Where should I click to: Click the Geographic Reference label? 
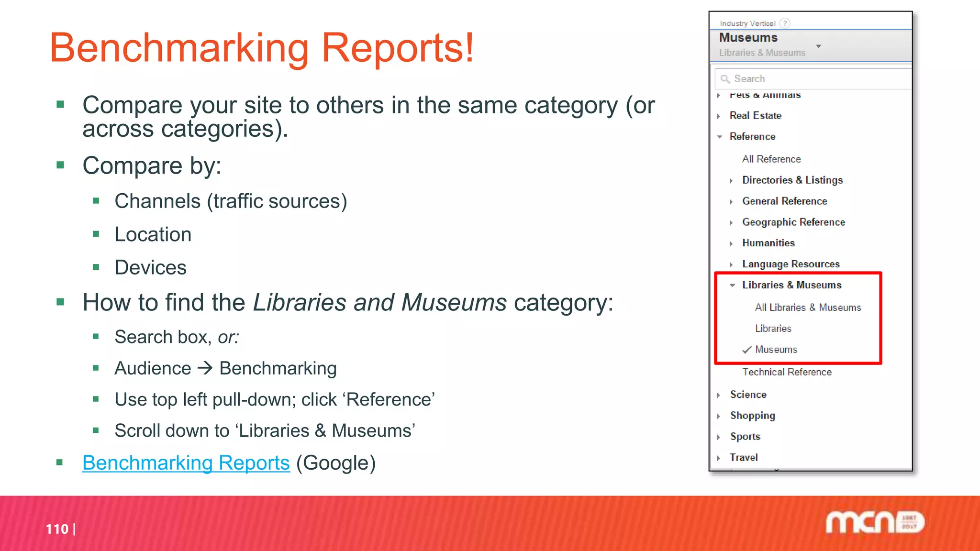[793, 222]
